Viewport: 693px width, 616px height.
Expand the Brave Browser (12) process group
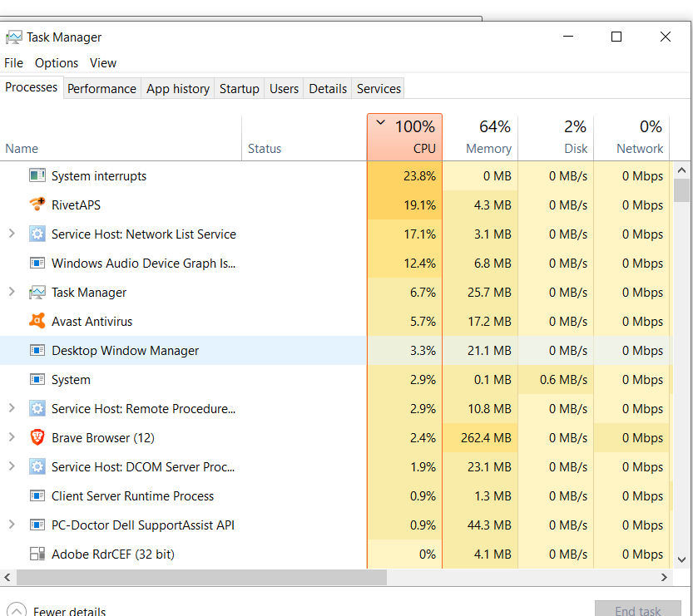(11, 437)
